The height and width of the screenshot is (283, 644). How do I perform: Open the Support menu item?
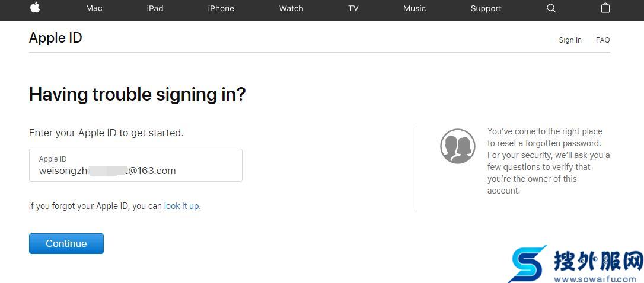pos(486,8)
